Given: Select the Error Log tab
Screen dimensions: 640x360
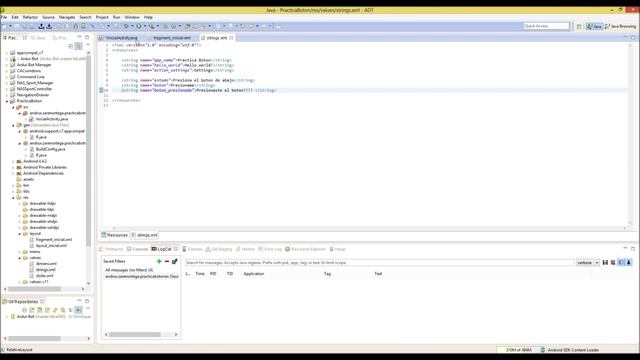Looking at the screenshot, I should point(270,249).
